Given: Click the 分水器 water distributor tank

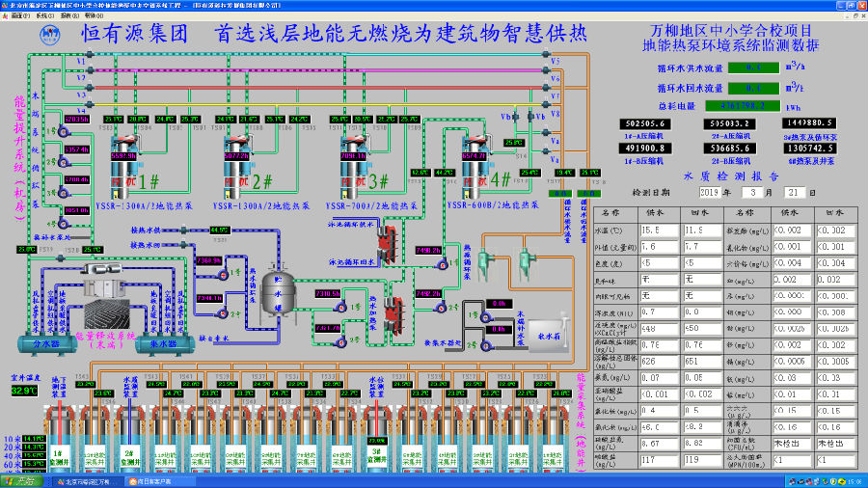Looking at the screenshot, I should coord(47,342).
